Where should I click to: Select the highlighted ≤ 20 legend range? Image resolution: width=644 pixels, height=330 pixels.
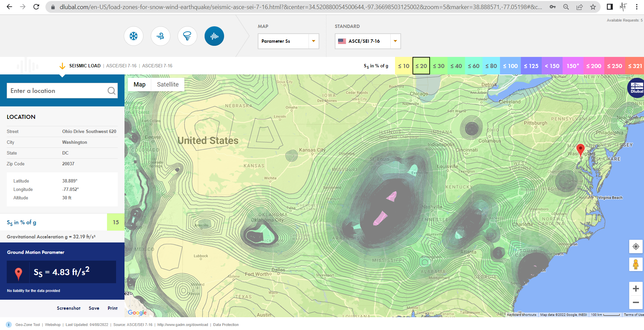[421, 66]
